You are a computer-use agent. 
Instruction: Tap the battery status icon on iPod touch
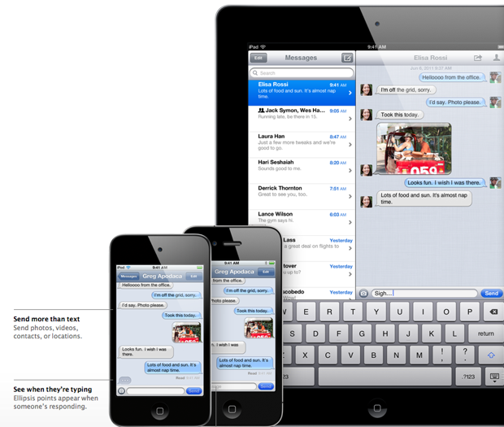click(x=200, y=268)
